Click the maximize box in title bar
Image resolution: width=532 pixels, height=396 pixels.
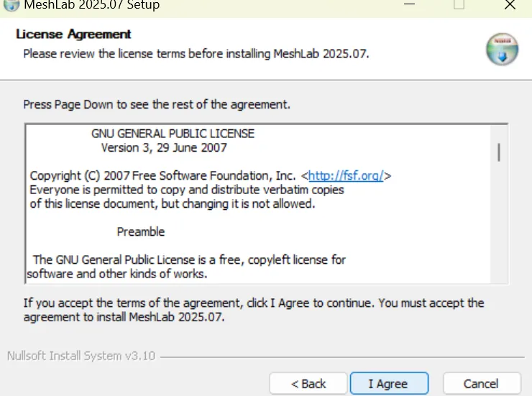click(459, 4)
